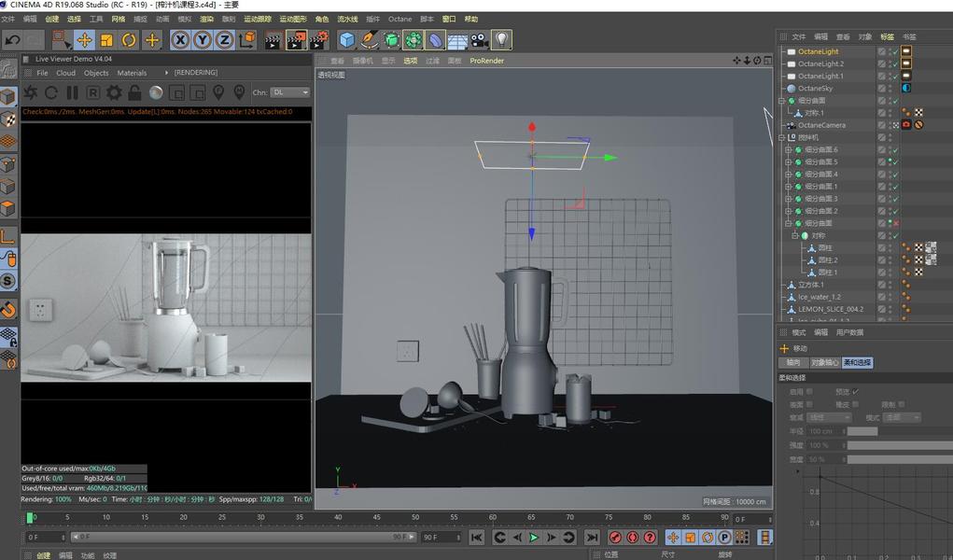
Task: Select the Move tool in top toolbar
Action: tap(84, 40)
